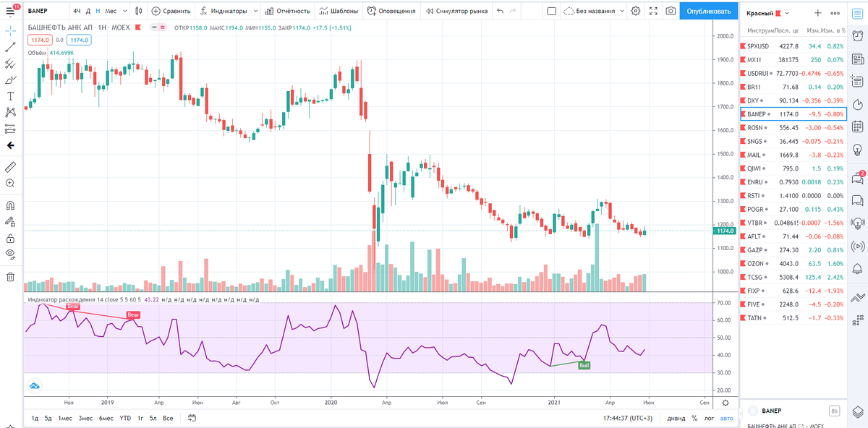Open Шаблоны indicator templates

(339, 11)
